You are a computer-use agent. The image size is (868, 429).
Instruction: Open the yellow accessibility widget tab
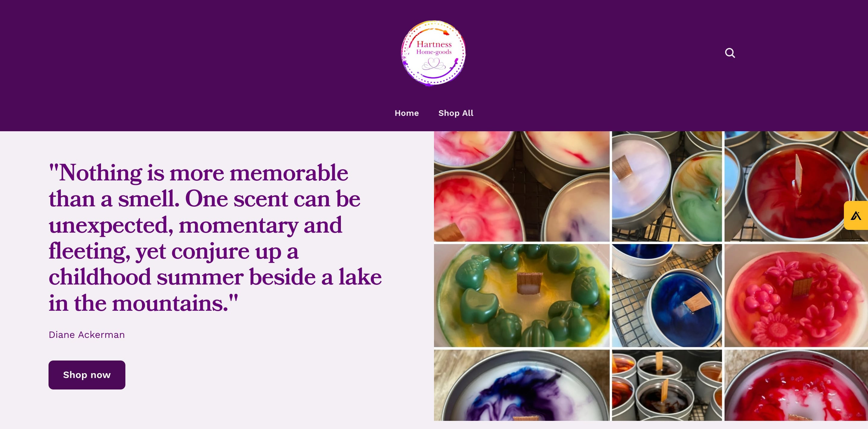pos(856,215)
